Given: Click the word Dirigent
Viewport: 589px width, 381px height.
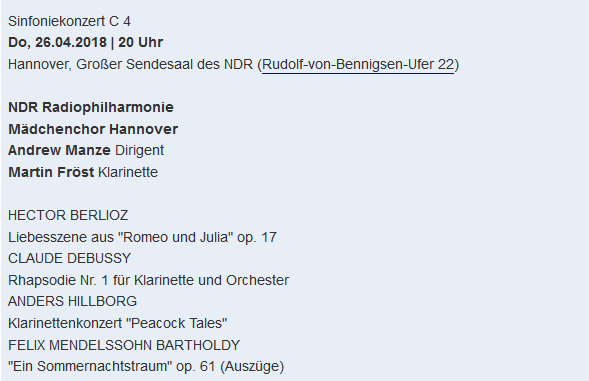Looking at the screenshot, I should coord(139,151).
